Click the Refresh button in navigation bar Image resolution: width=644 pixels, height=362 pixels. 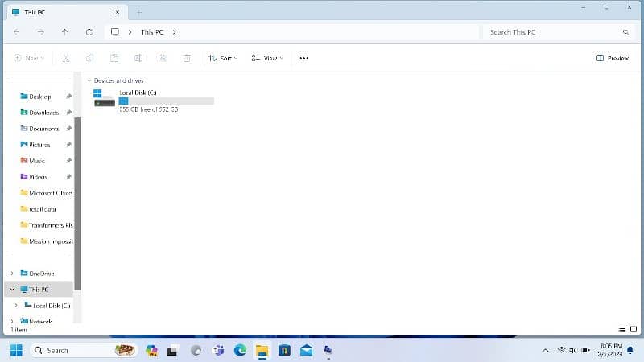[89, 31]
